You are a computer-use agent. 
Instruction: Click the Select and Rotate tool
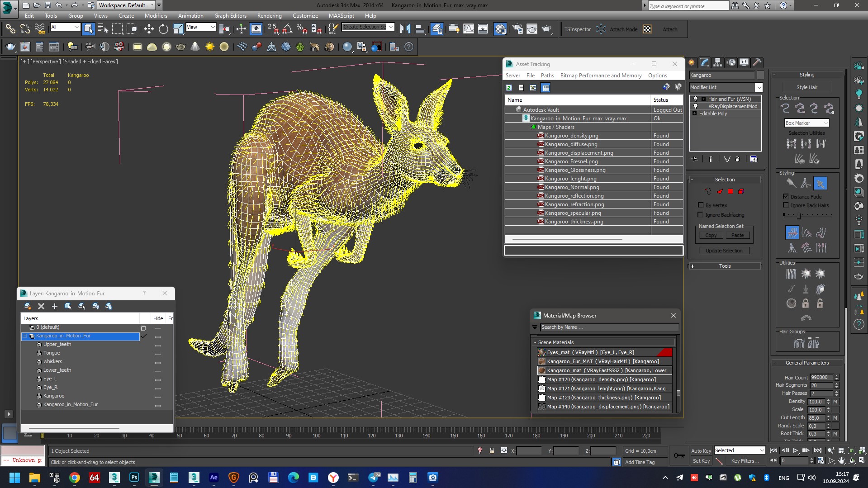(x=163, y=29)
